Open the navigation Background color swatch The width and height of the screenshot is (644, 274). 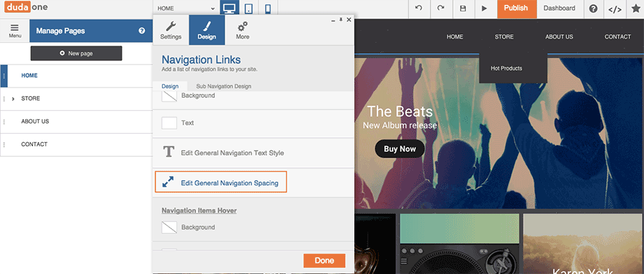coord(169,95)
